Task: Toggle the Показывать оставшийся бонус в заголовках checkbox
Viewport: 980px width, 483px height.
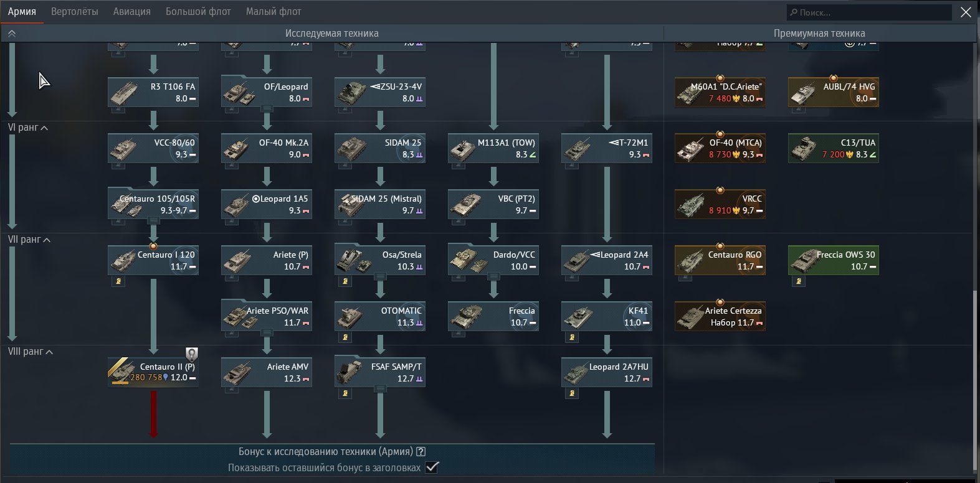Action: [432, 467]
